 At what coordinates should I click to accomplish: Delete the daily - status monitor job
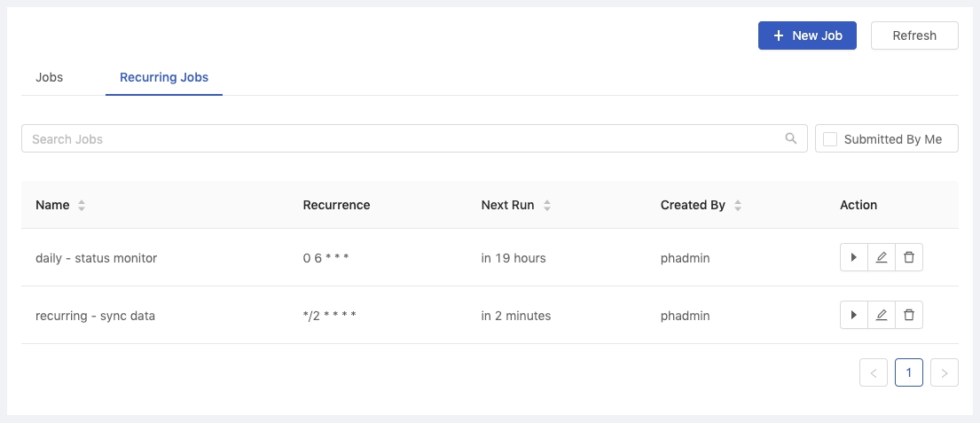909,257
